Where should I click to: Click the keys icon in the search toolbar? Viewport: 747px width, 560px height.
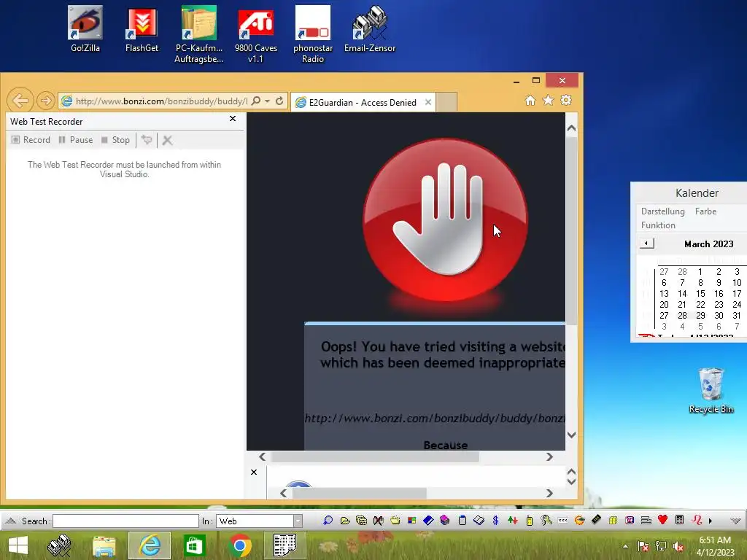click(546, 521)
